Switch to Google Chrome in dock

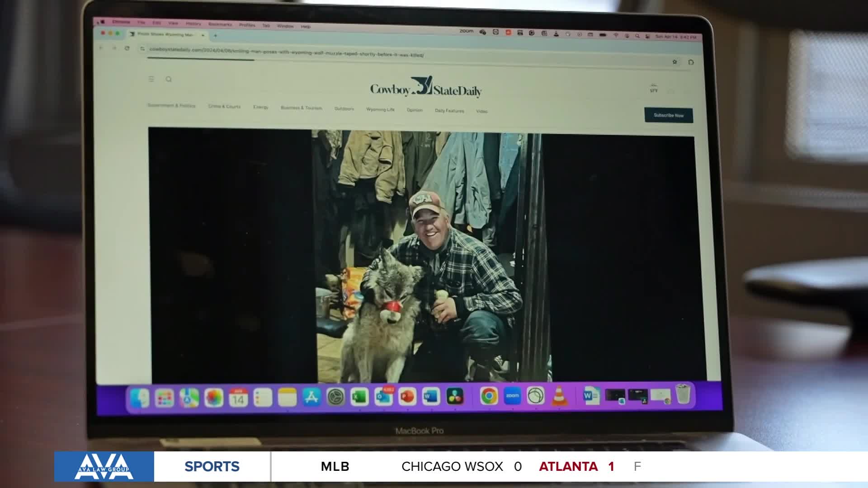click(489, 396)
